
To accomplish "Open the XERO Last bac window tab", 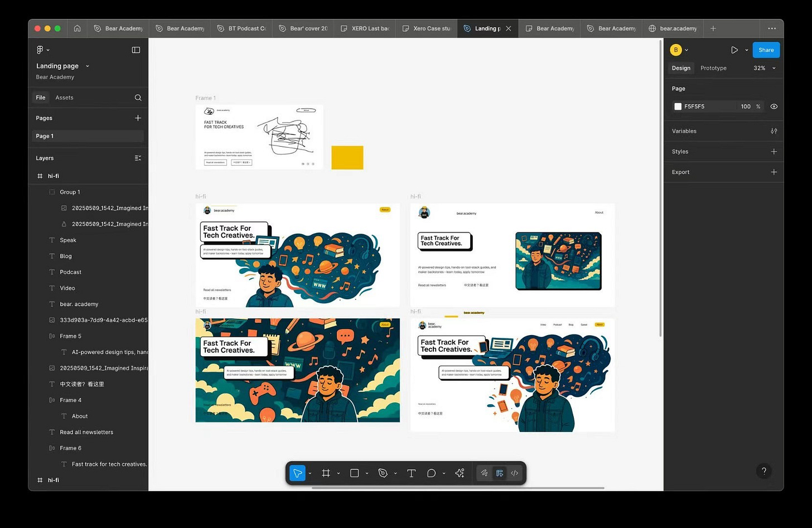I will click(365, 28).
